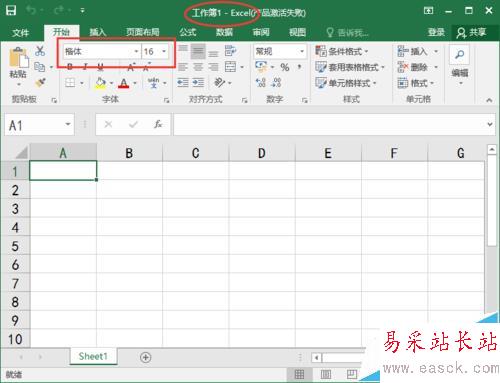Open 单元格样式 cell styles menu
500x383 pixels.
346,83
